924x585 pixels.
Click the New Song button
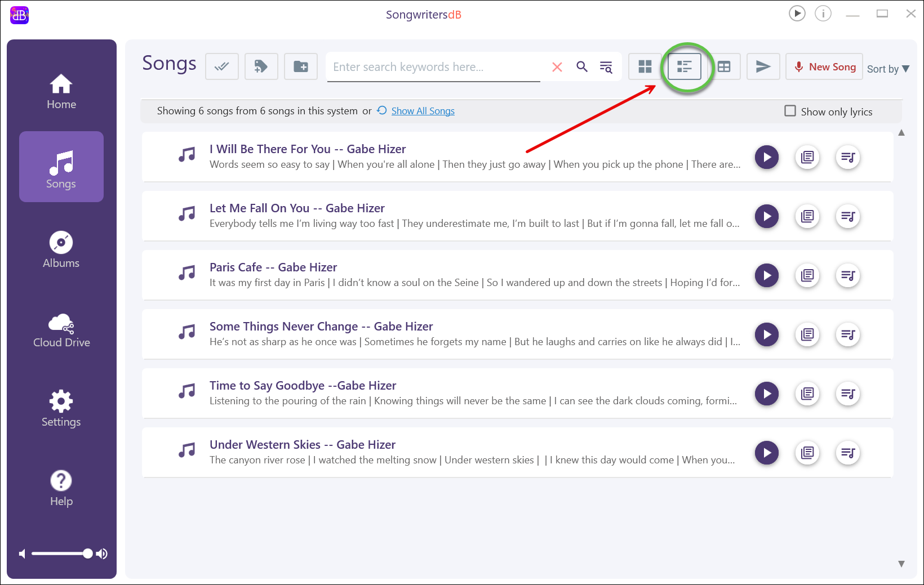[824, 67]
